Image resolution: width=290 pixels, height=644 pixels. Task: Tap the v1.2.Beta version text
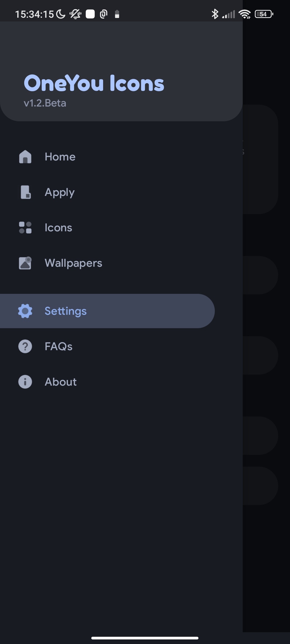[45, 103]
